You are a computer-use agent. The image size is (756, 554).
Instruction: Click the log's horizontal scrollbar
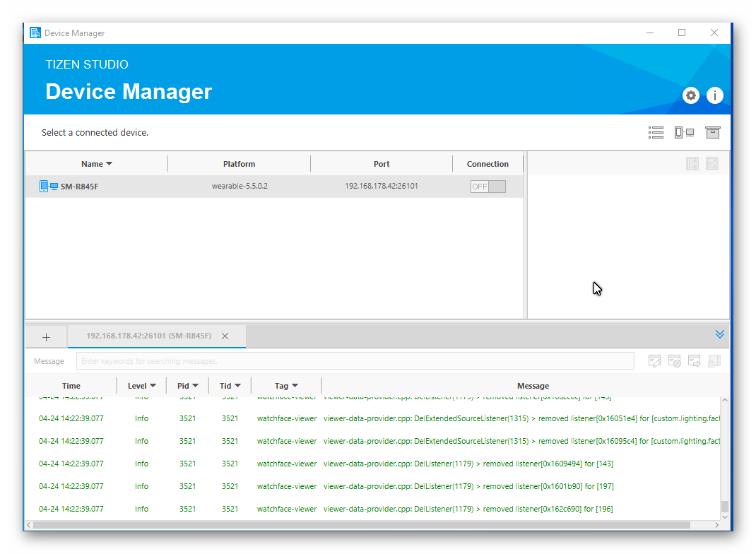click(x=362, y=525)
